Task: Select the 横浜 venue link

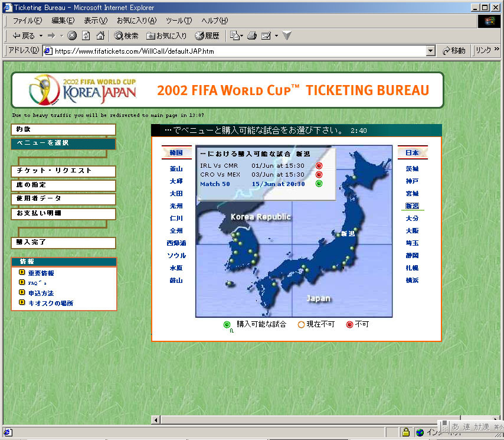Action: (x=412, y=280)
